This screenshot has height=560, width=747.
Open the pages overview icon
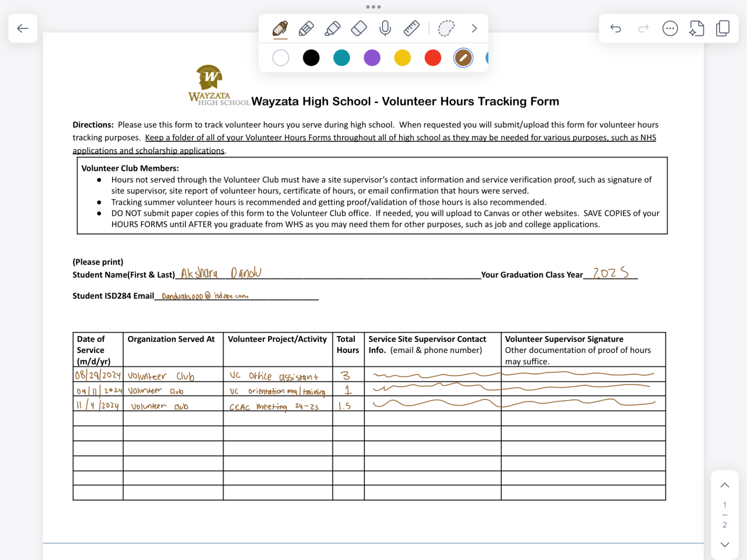(723, 29)
